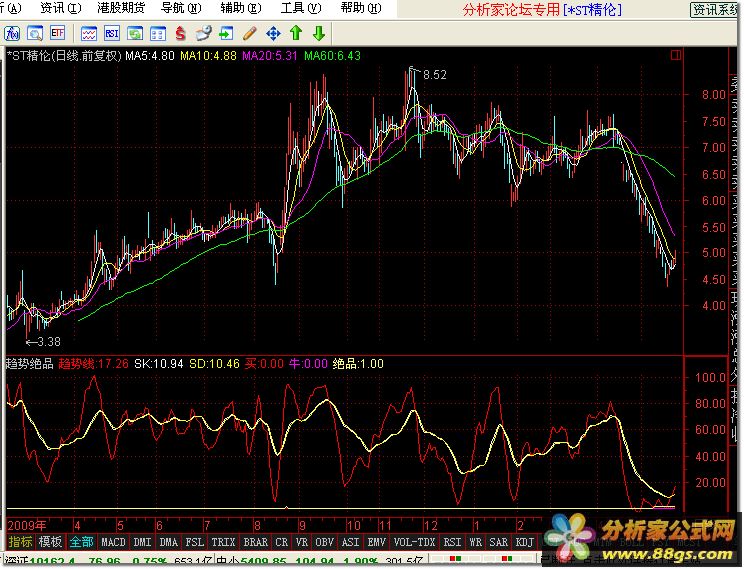744x569 pixels.
Task: Click the SK:10.94 value label
Action: (159, 364)
